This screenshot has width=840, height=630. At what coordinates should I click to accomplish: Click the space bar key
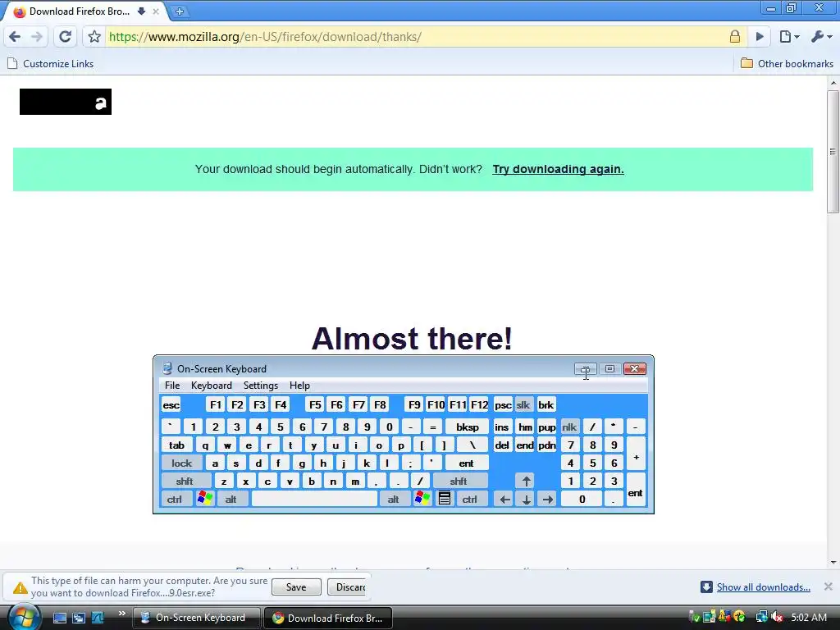click(314, 500)
